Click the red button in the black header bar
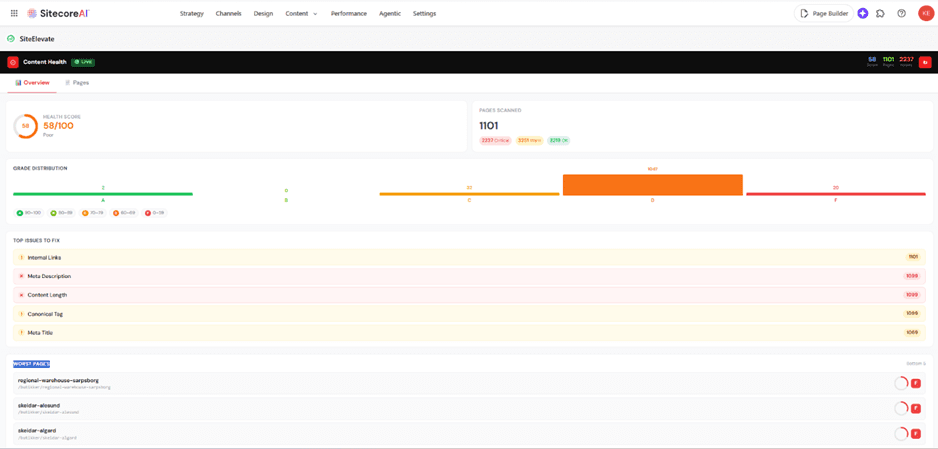Viewport: 938px width, 449px height. pyautogui.click(x=925, y=62)
